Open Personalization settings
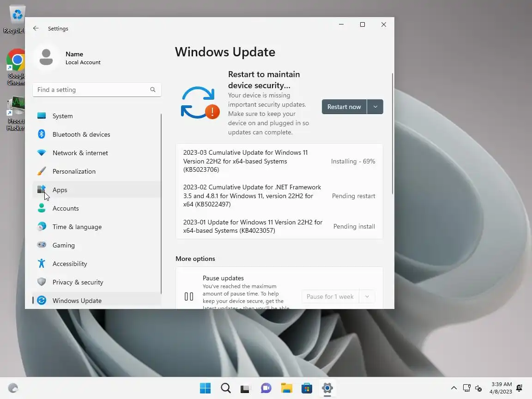 coord(97,171)
